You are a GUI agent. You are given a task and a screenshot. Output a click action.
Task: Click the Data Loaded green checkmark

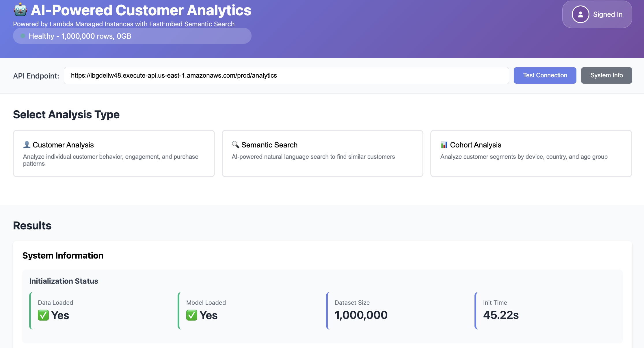pos(43,315)
